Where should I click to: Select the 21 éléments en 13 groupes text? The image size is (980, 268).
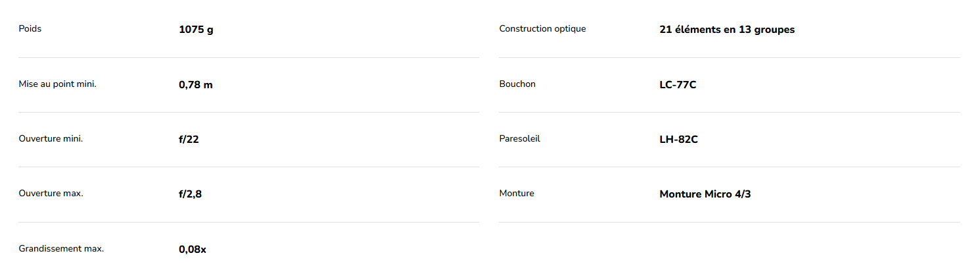727,30
